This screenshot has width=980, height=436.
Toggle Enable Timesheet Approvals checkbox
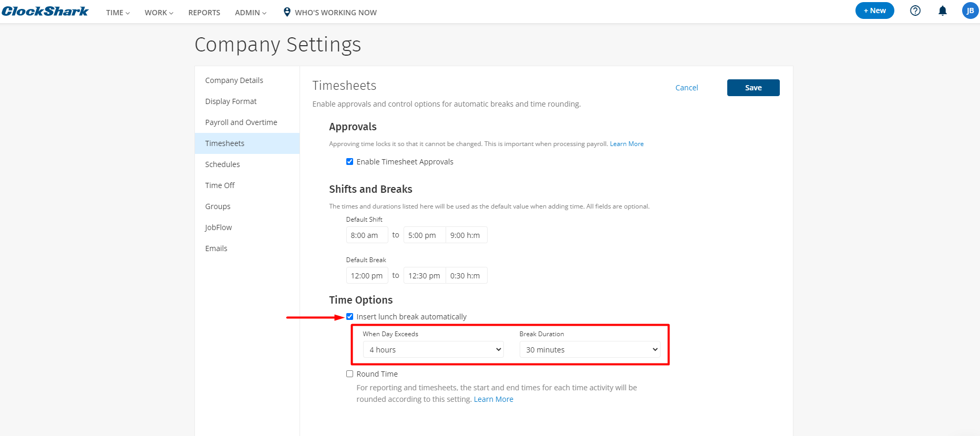[349, 162]
